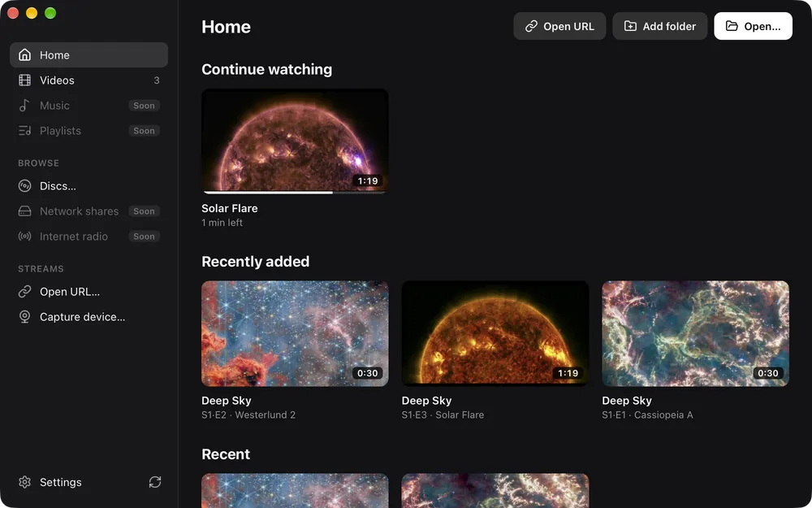The width and height of the screenshot is (812, 508).
Task: Click the 1:19 duration badge in Continue watching
Action: (x=368, y=181)
